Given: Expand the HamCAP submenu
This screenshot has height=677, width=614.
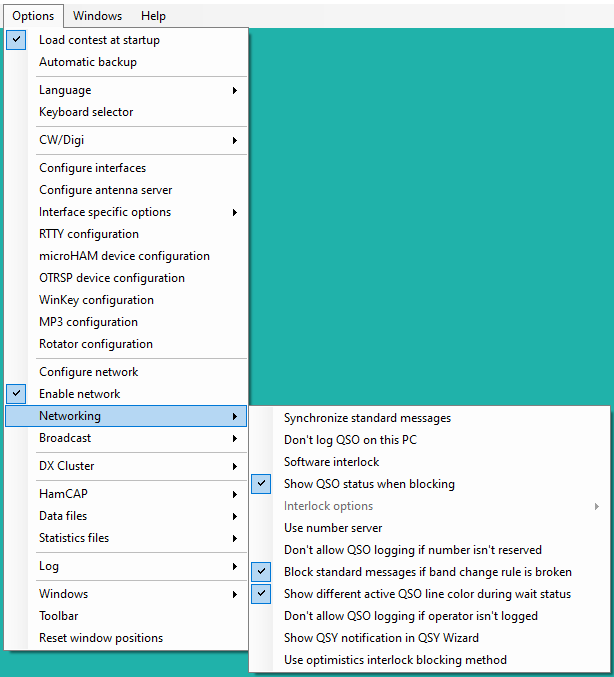Looking at the screenshot, I should pos(126,494).
